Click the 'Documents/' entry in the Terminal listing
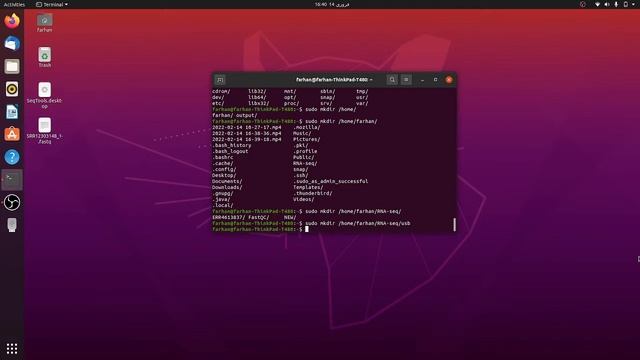 [227, 181]
